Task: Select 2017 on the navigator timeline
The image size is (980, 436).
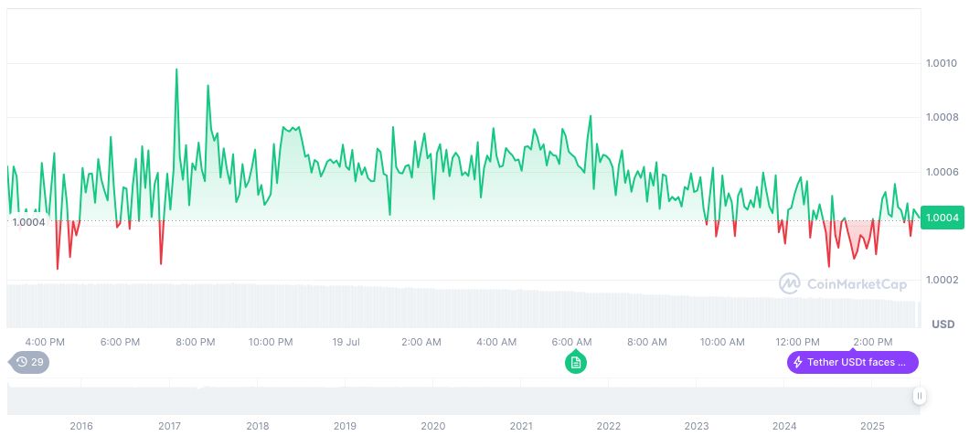Action: coord(169,426)
